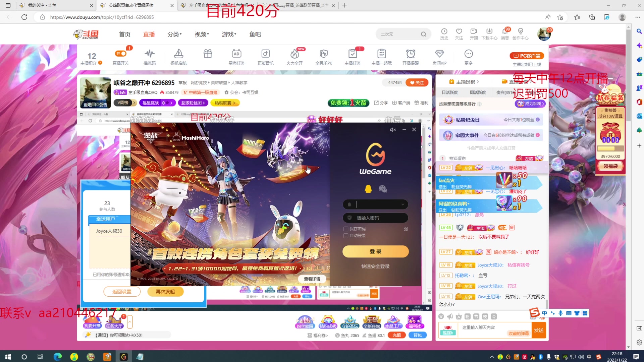644x362 pixels.
Task: Switch to the 周活跃度 weekly activity tab
Action: tap(478, 93)
